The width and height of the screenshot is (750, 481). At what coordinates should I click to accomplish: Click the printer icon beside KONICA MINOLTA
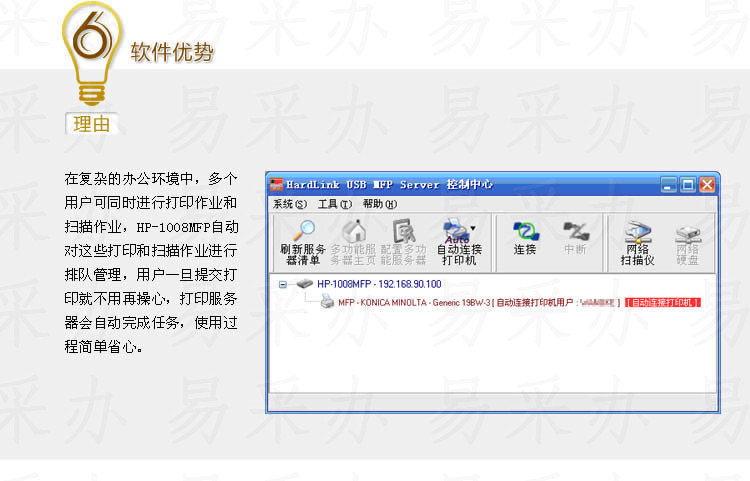coord(327,302)
